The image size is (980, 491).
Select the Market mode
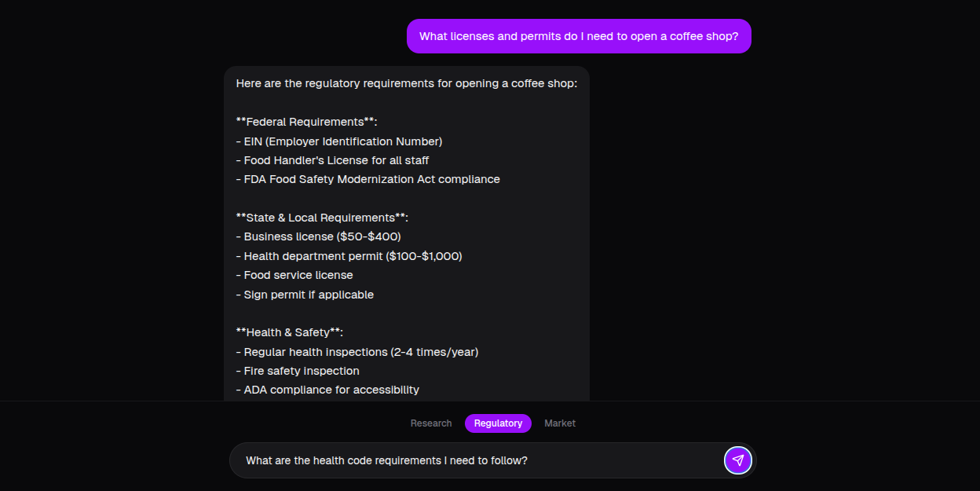pyautogui.click(x=560, y=423)
